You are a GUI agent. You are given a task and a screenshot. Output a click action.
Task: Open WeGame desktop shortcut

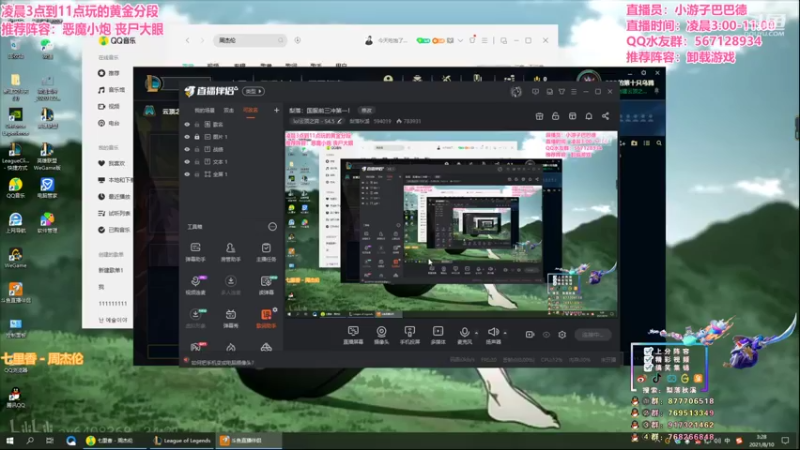click(x=15, y=258)
